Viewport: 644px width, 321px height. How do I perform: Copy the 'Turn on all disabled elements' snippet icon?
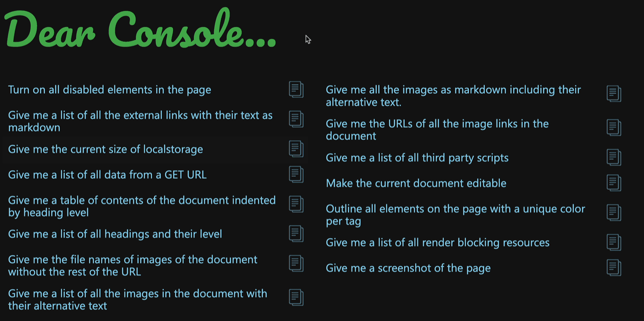coord(296,90)
